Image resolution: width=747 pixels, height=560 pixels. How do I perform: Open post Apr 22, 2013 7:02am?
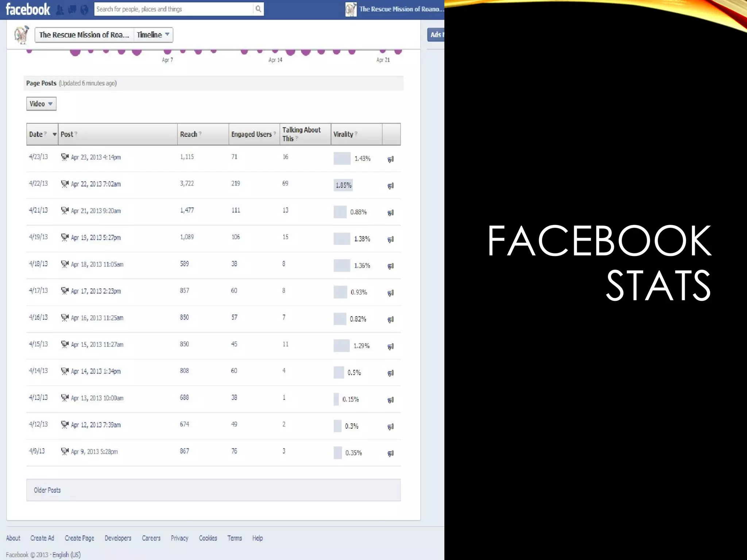click(96, 184)
